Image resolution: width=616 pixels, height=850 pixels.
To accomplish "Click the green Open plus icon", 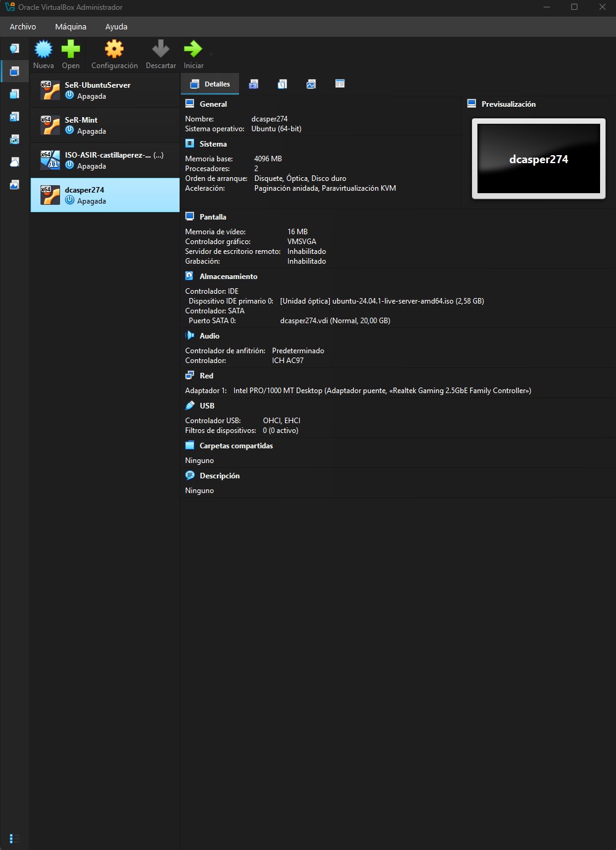I will point(70,50).
